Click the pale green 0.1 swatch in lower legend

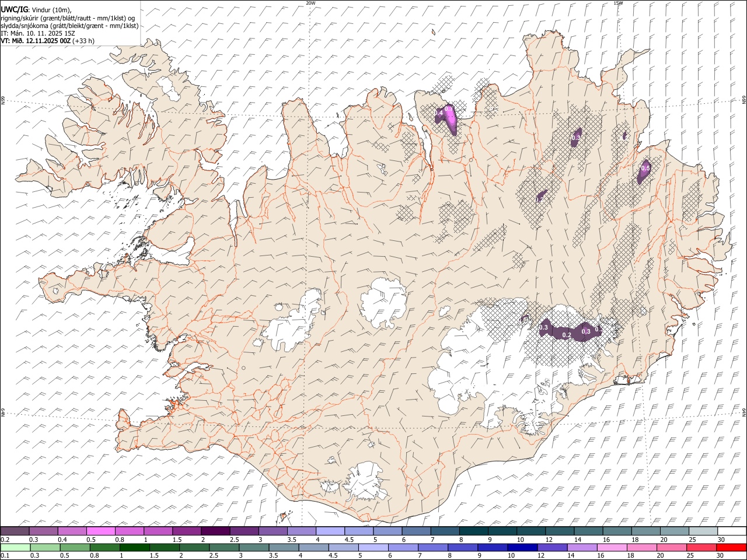pyautogui.click(x=15, y=547)
